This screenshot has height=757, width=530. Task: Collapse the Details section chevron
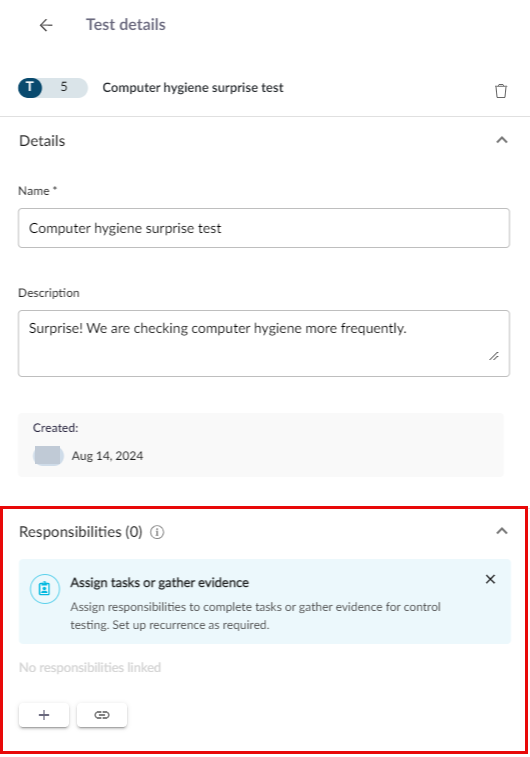coord(502,140)
